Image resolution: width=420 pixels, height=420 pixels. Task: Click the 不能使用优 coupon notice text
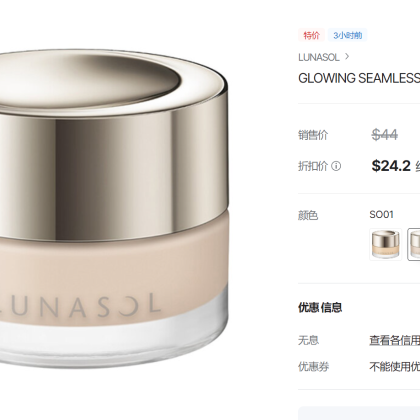[x=394, y=367]
